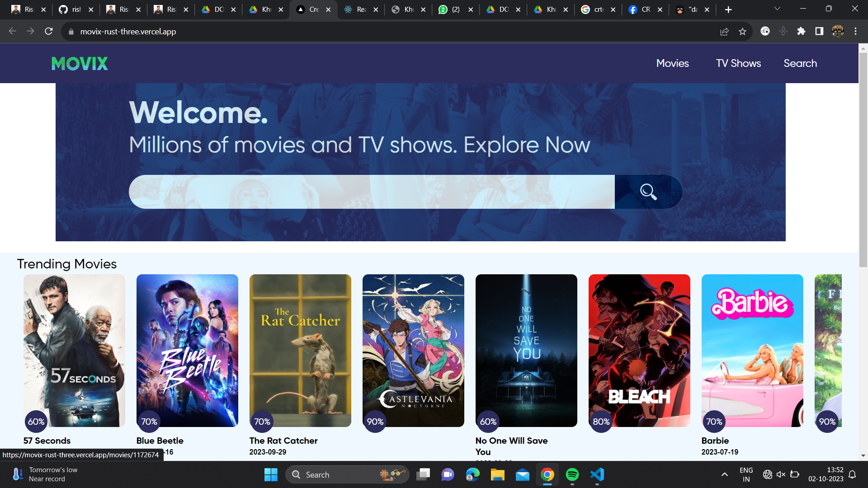Click the address bar URL

[x=128, y=32]
